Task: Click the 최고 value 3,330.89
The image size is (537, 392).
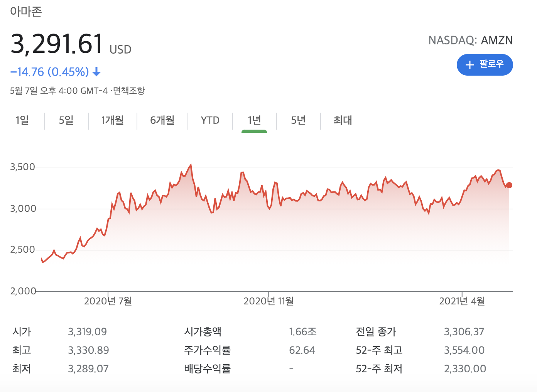Action: pos(88,350)
